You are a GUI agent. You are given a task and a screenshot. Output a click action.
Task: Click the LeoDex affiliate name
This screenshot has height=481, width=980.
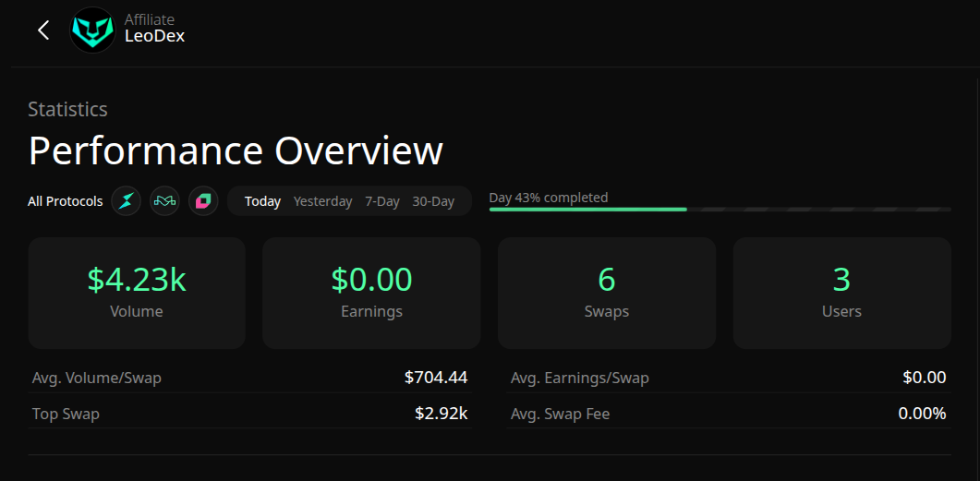[x=154, y=37]
